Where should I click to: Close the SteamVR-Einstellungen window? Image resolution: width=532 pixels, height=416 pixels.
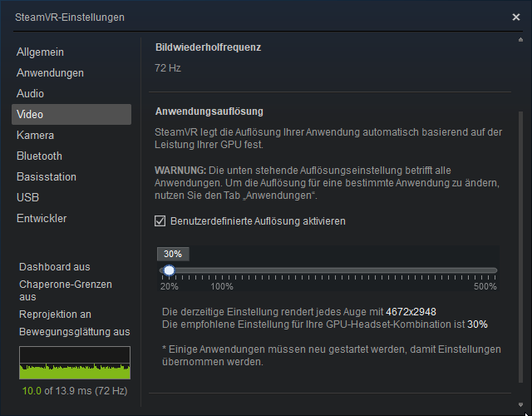point(515,17)
